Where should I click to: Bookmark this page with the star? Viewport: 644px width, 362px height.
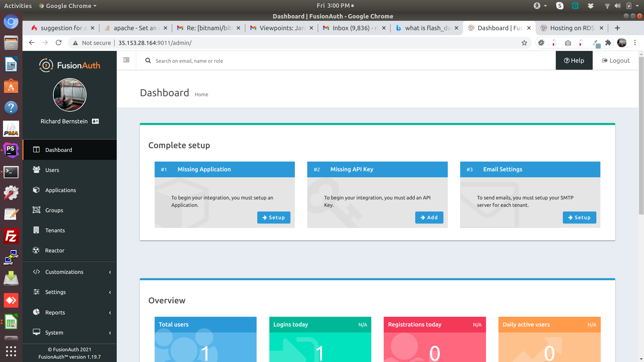(x=524, y=43)
